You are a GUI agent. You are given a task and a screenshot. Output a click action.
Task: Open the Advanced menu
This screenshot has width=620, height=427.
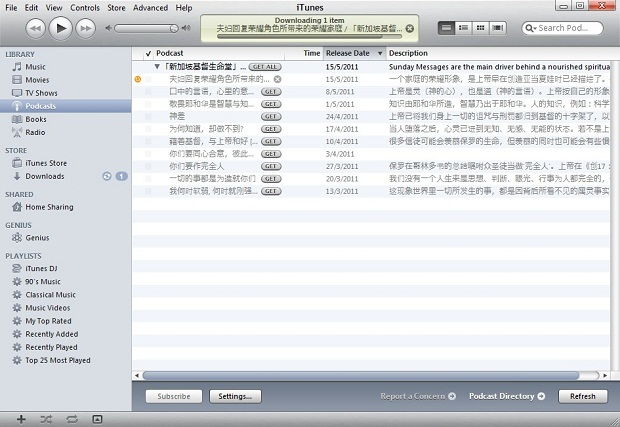point(150,8)
